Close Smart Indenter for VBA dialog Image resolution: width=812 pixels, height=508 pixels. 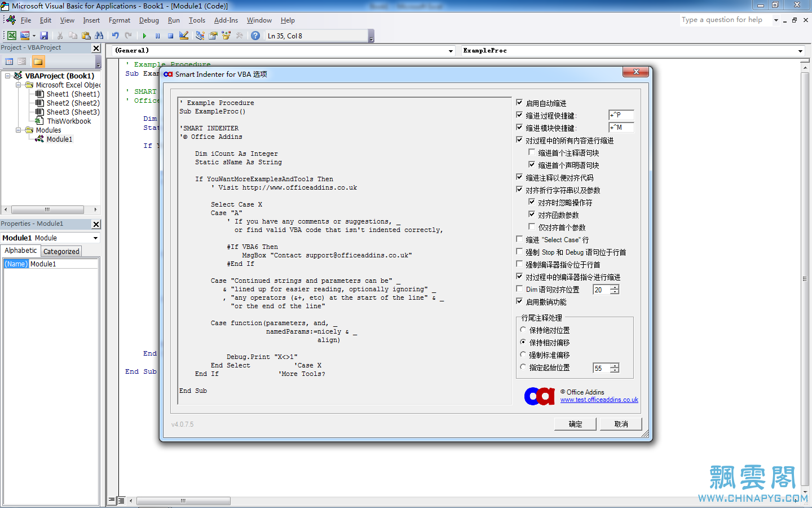click(636, 72)
